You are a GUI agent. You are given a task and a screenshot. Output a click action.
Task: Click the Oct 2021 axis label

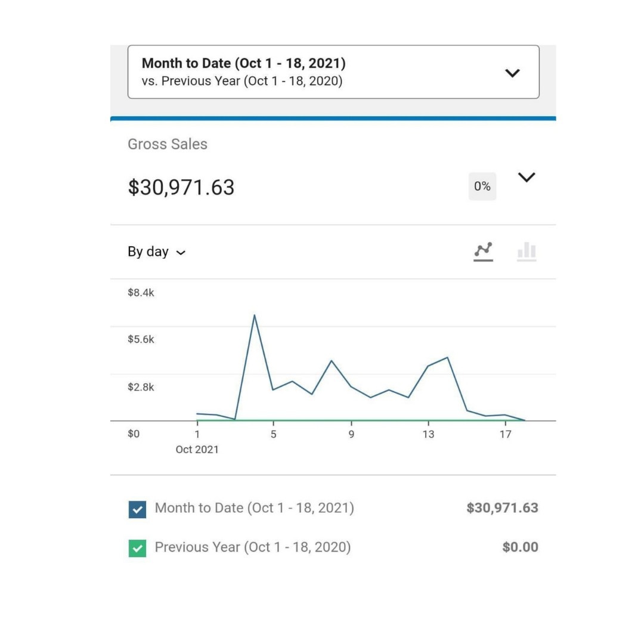tap(197, 450)
